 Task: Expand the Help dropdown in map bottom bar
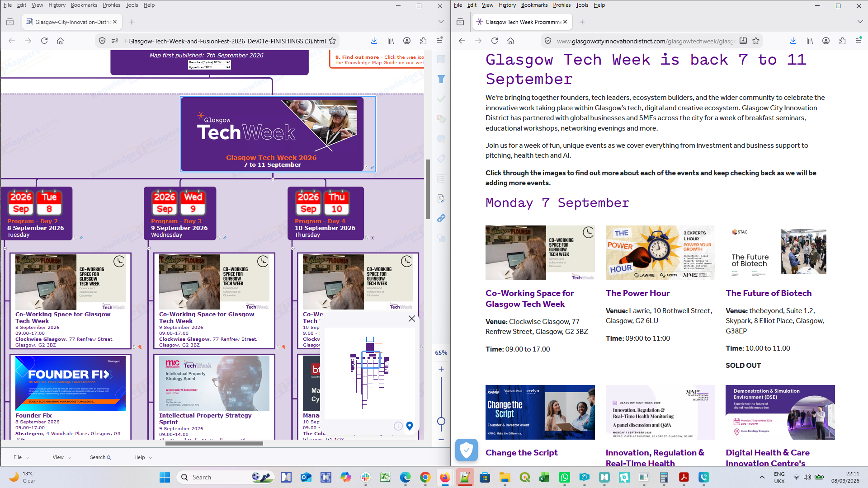pyautogui.click(x=143, y=457)
